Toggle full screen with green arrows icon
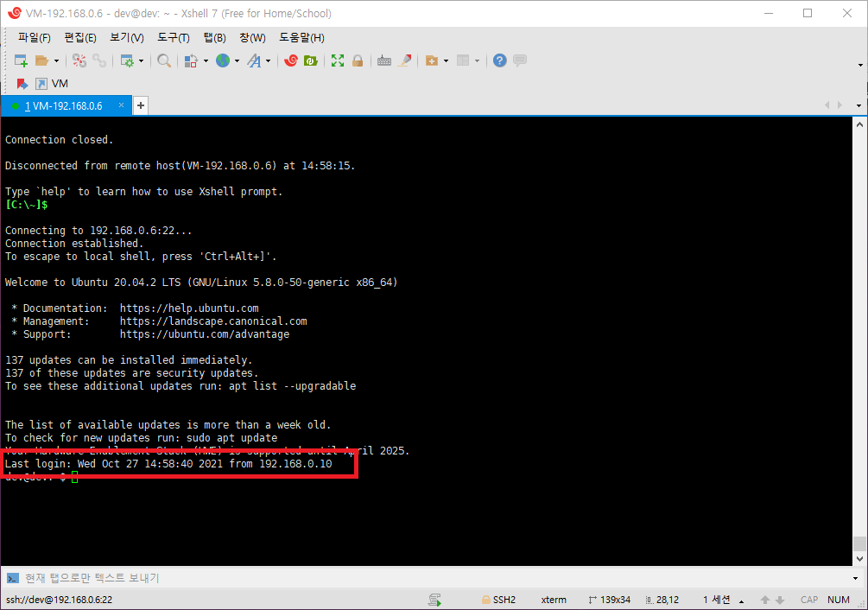This screenshot has width=868, height=610. tap(338, 60)
